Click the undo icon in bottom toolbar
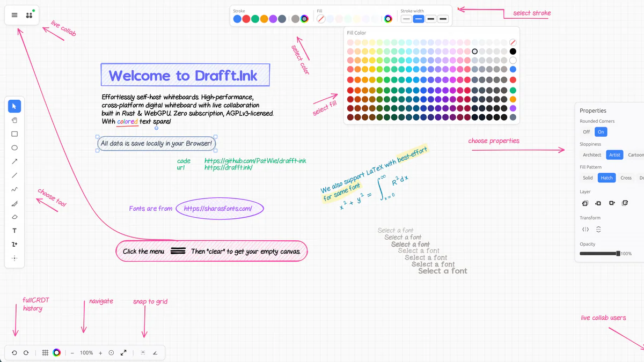This screenshot has height=362, width=644. point(14,352)
